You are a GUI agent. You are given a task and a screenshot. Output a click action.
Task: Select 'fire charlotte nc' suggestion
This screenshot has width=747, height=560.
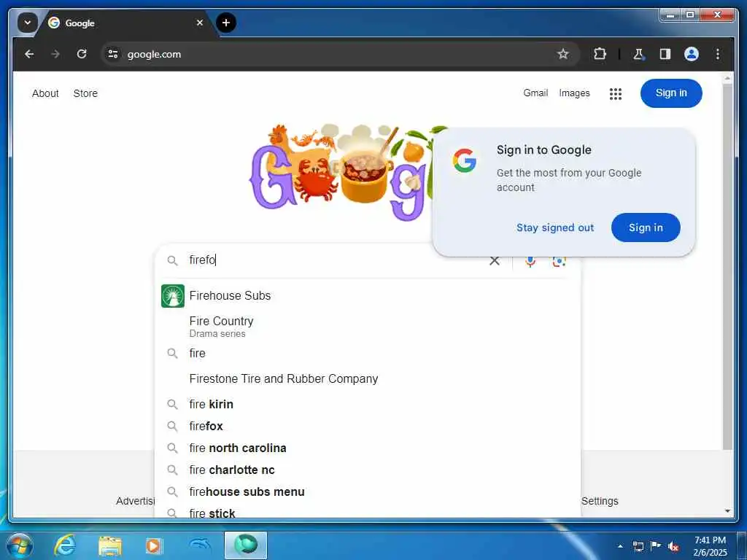pyautogui.click(x=368, y=470)
